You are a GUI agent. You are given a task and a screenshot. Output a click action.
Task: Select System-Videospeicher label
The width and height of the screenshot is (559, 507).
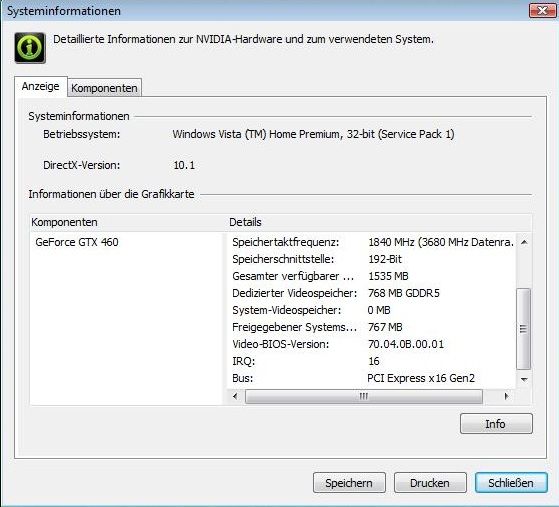click(287, 310)
